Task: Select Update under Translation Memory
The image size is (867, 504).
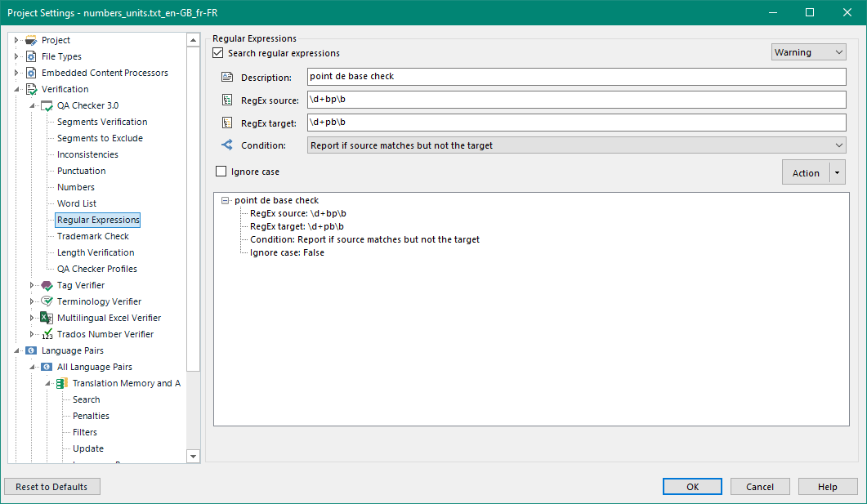Action: (x=88, y=448)
